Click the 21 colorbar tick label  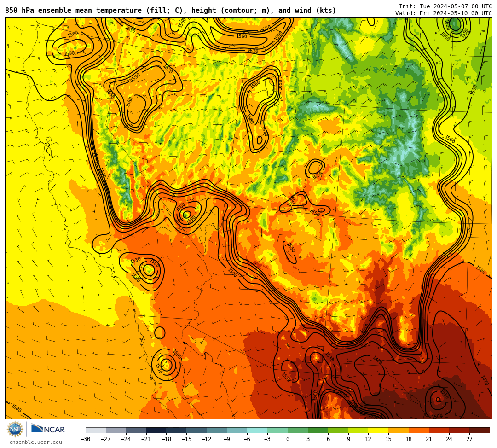(429, 439)
